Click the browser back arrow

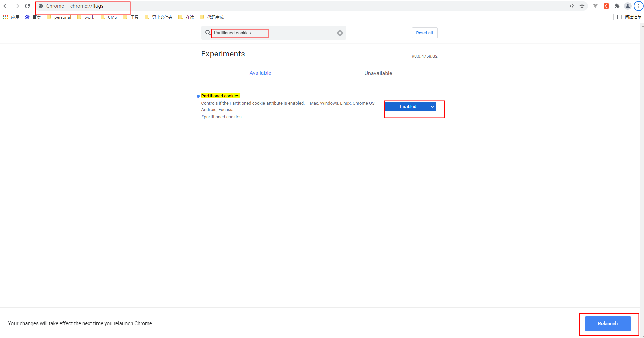click(6, 6)
